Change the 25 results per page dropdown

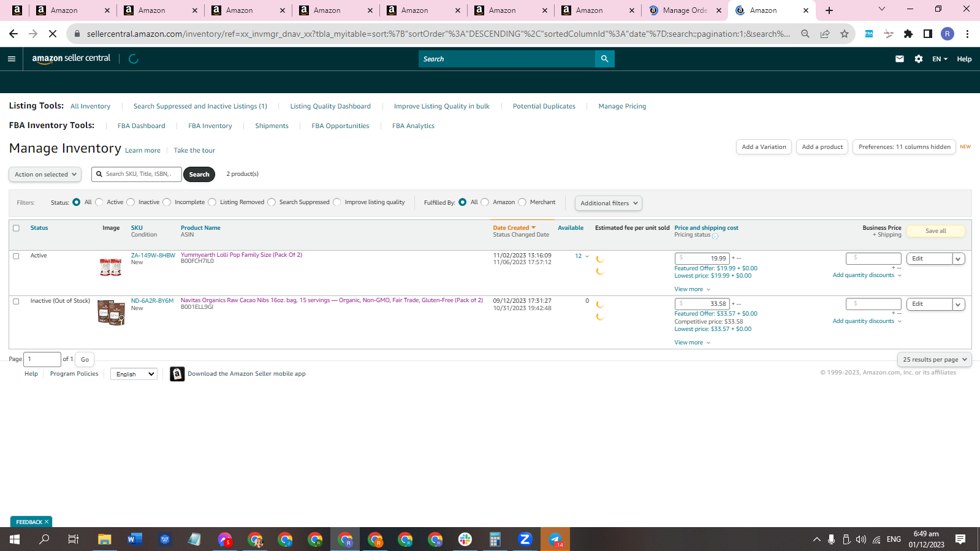tap(935, 360)
